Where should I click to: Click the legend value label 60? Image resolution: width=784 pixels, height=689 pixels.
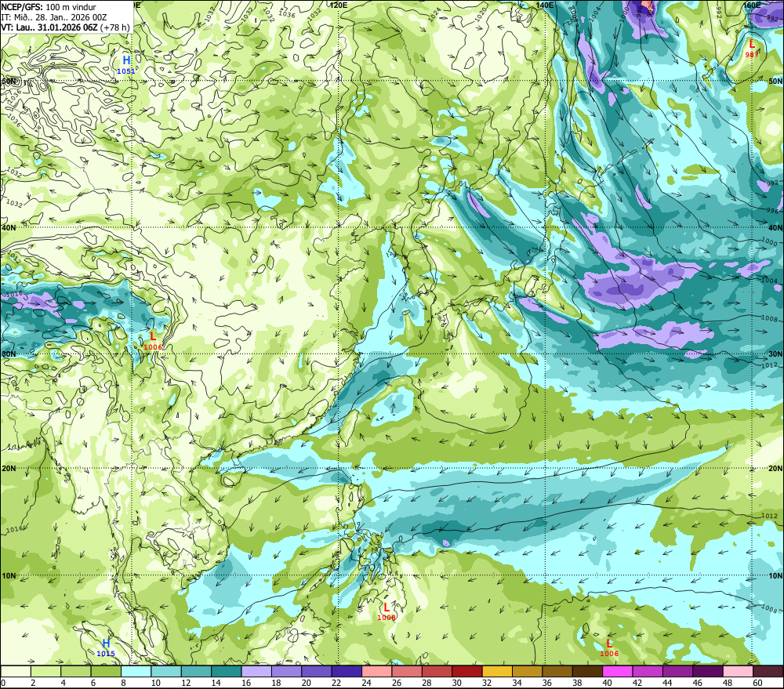757,683
